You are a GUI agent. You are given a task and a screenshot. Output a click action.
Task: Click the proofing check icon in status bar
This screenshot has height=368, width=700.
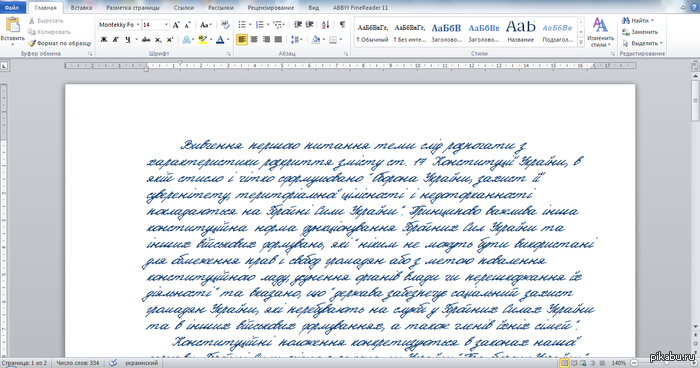pyautogui.click(x=113, y=363)
